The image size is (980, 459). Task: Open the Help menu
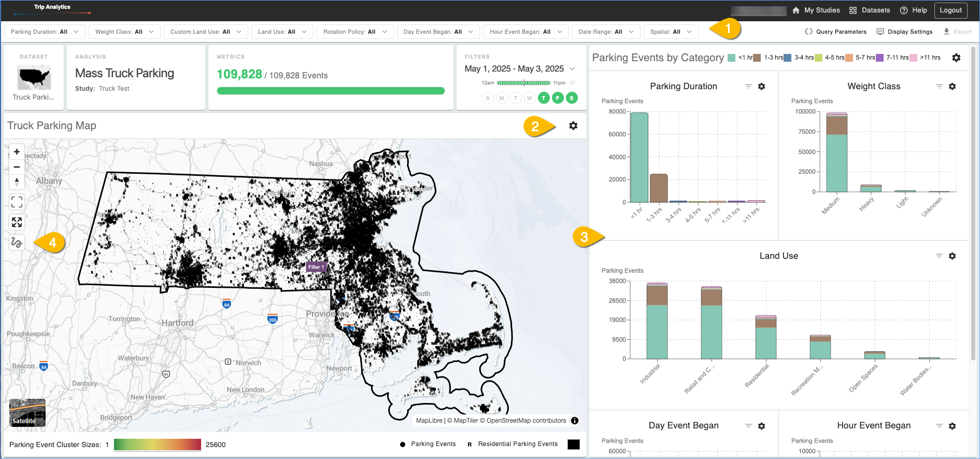pos(914,10)
